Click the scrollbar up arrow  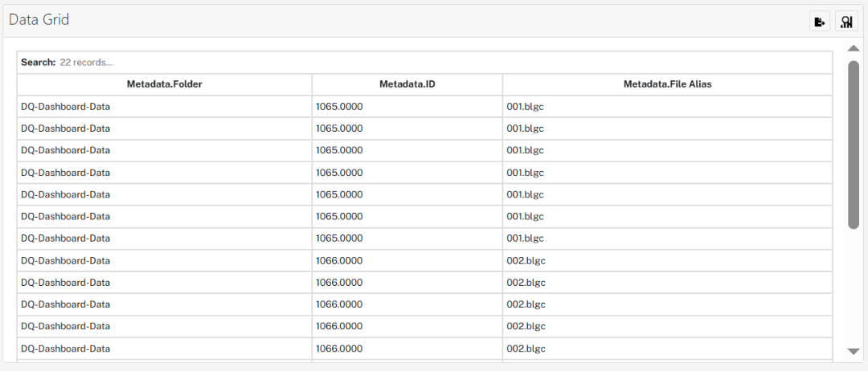pos(853,49)
